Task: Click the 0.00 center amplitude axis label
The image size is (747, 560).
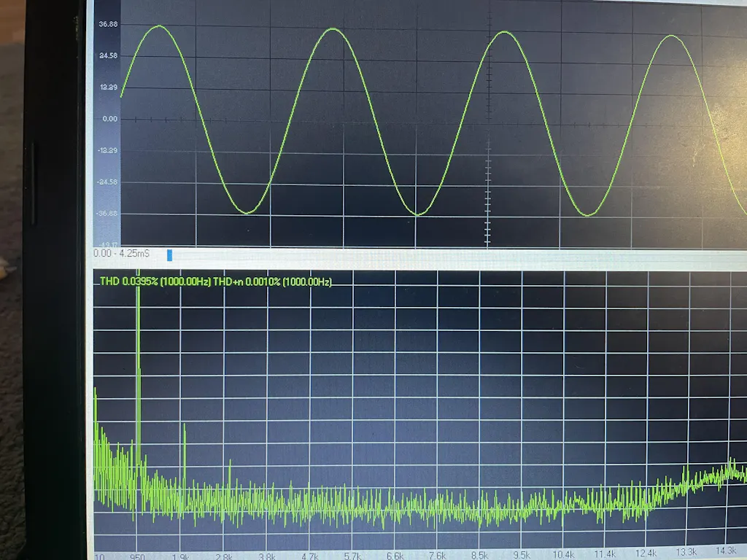Action: click(109, 119)
